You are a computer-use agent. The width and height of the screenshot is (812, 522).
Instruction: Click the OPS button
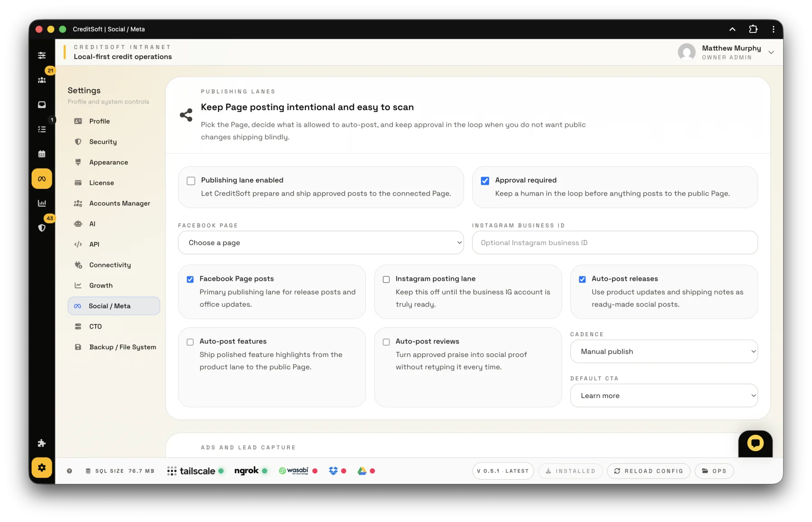714,471
